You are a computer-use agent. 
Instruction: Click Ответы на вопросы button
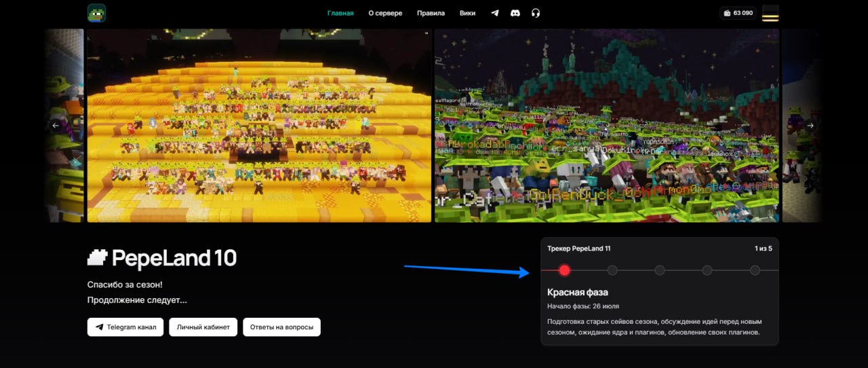click(x=281, y=327)
